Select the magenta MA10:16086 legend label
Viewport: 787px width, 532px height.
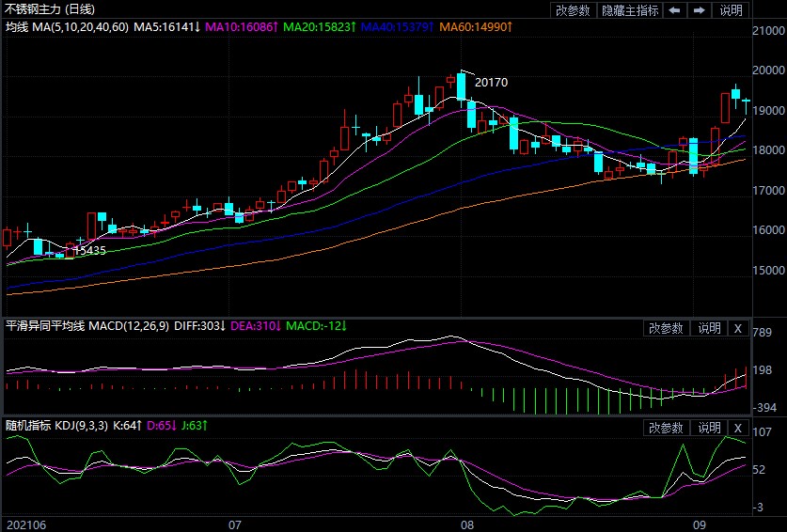(243, 27)
